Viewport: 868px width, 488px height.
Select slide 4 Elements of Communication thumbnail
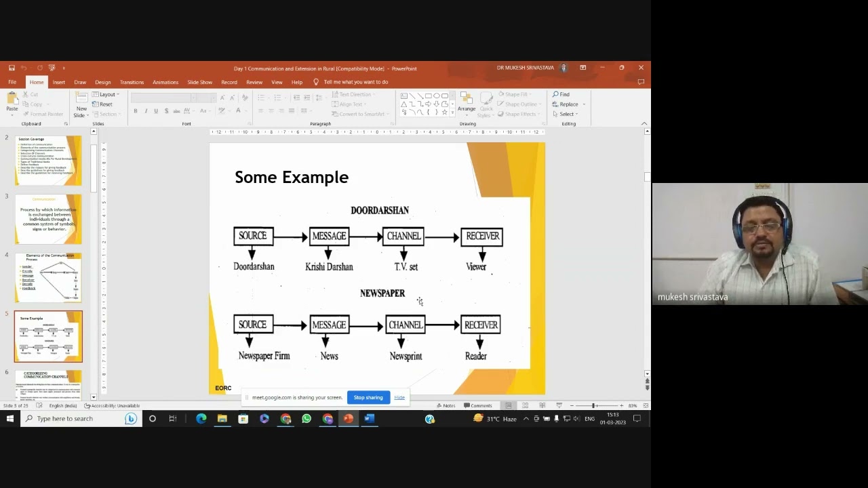click(x=48, y=278)
